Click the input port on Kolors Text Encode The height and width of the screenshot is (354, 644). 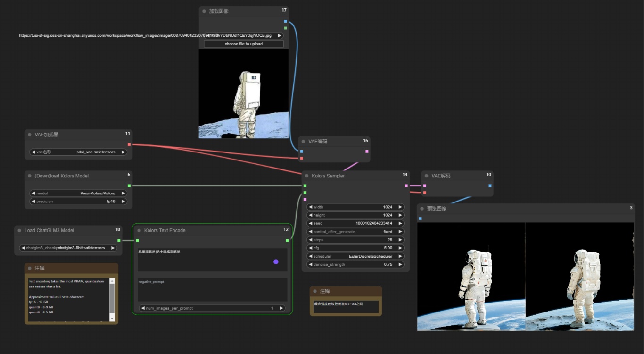tap(137, 240)
